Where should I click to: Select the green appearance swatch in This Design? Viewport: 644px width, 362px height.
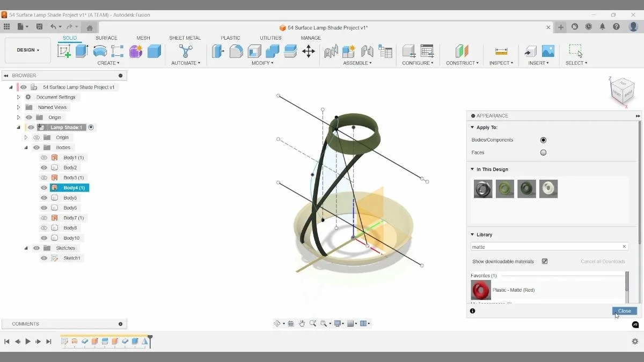pos(504,189)
